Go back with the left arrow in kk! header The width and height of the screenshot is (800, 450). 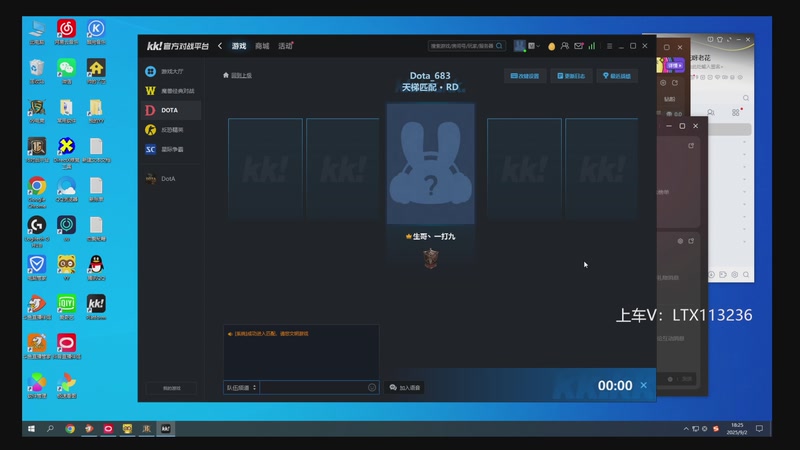point(220,46)
